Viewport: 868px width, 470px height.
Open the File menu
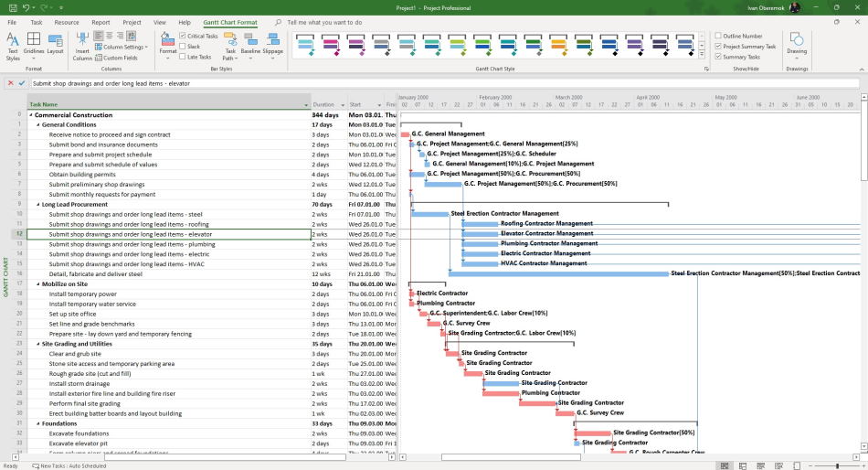pyautogui.click(x=12, y=23)
